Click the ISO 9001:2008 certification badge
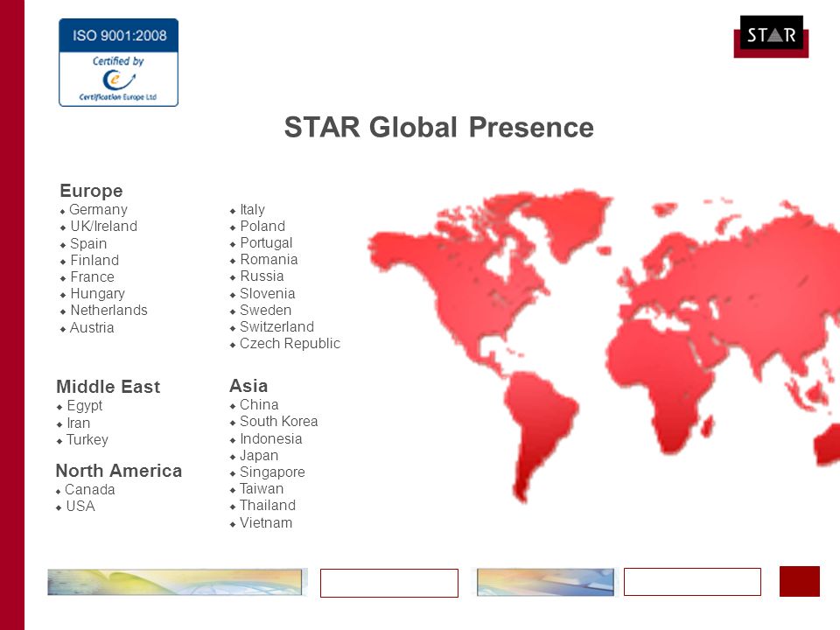The height and width of the screenshot is (630, 840). [118, 62]
